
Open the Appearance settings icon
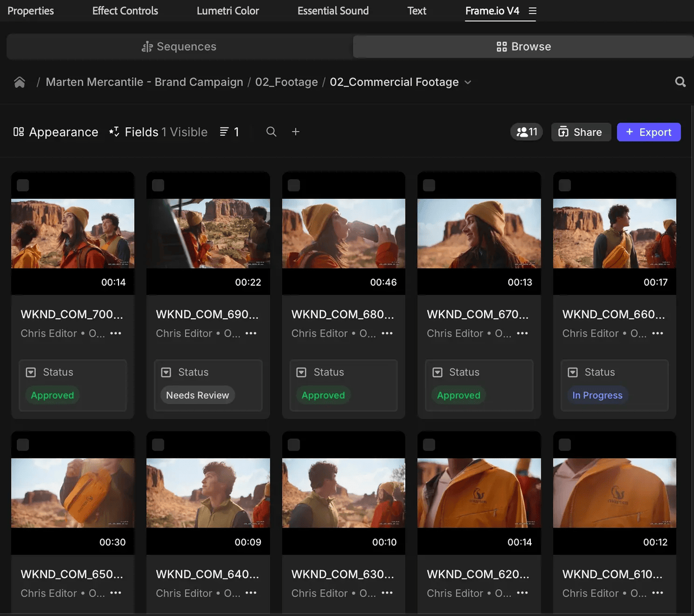pyautogui.click(x=20, y=132)
